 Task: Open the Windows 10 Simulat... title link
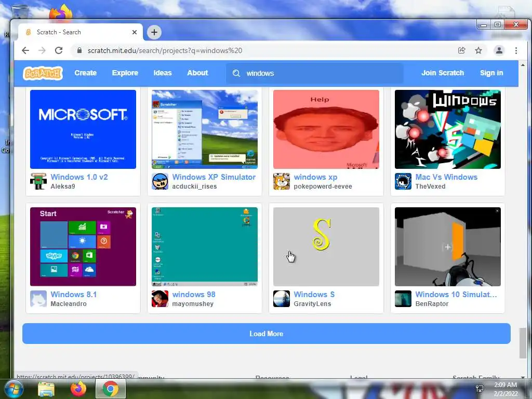click(456, 295)
